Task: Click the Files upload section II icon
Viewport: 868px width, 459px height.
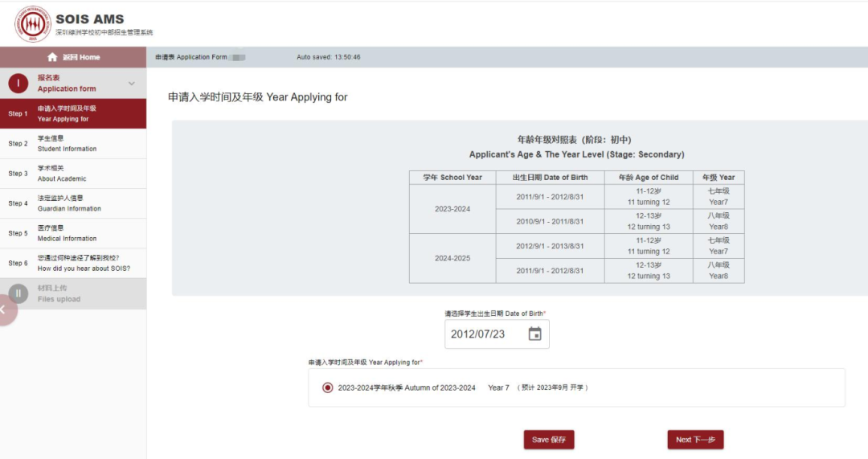Action: (x=18, y=293)
